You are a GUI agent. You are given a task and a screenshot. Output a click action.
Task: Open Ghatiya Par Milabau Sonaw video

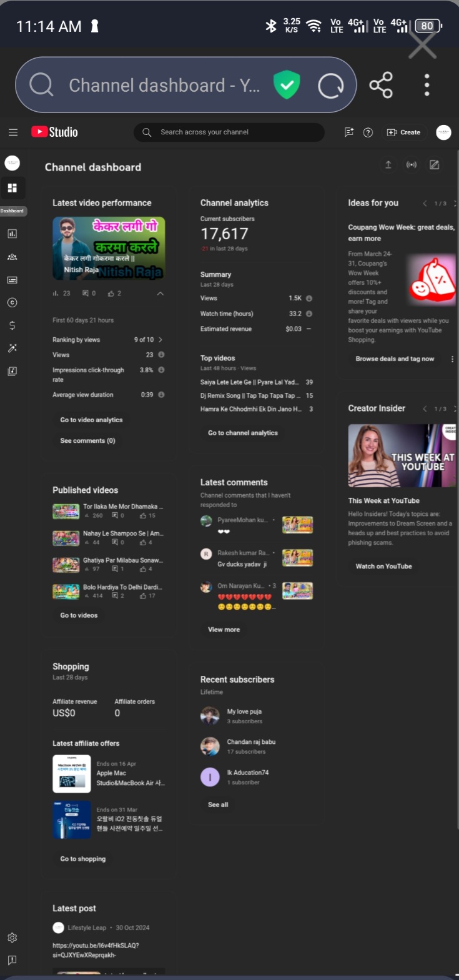[x=109, y=565]
